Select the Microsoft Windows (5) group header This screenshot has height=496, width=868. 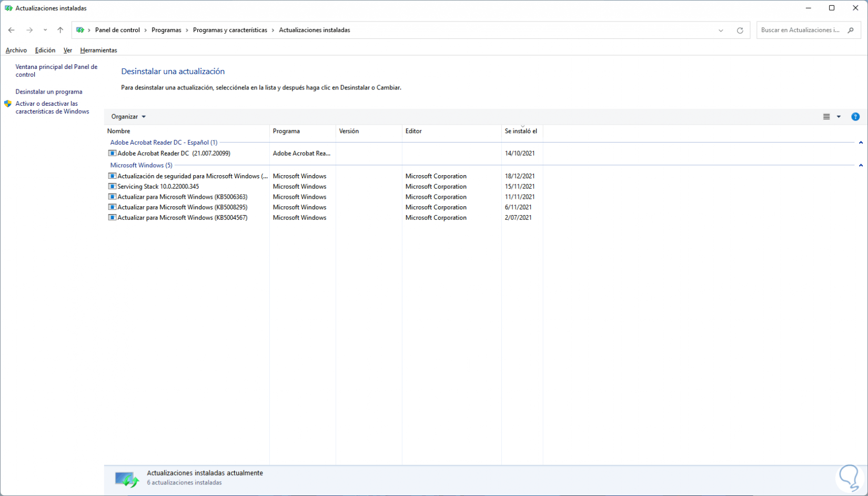pos(141,165)
